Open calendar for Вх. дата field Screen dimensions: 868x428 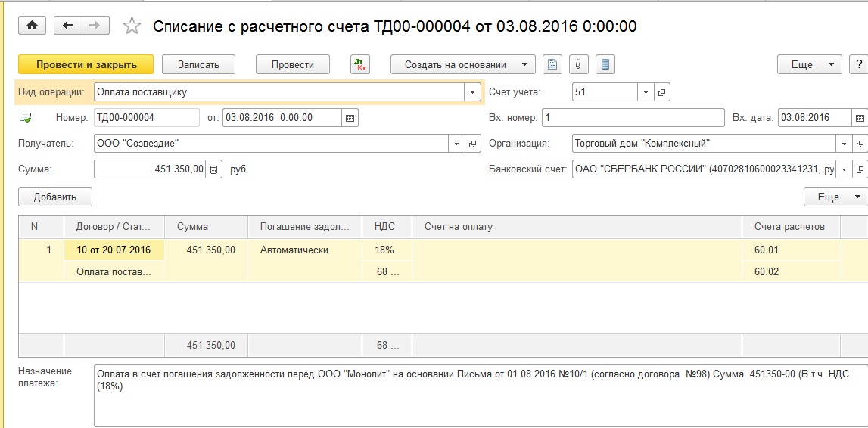point(860,117)
